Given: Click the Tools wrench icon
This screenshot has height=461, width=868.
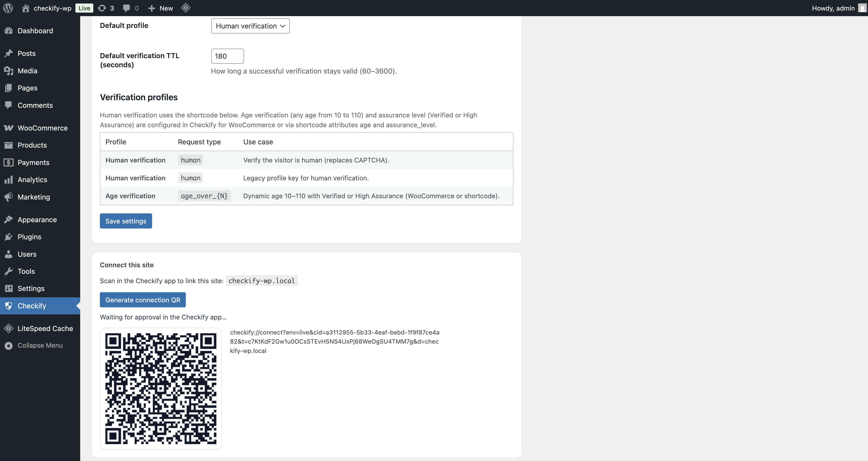Looking at the screenshot, I should point(9,271).
